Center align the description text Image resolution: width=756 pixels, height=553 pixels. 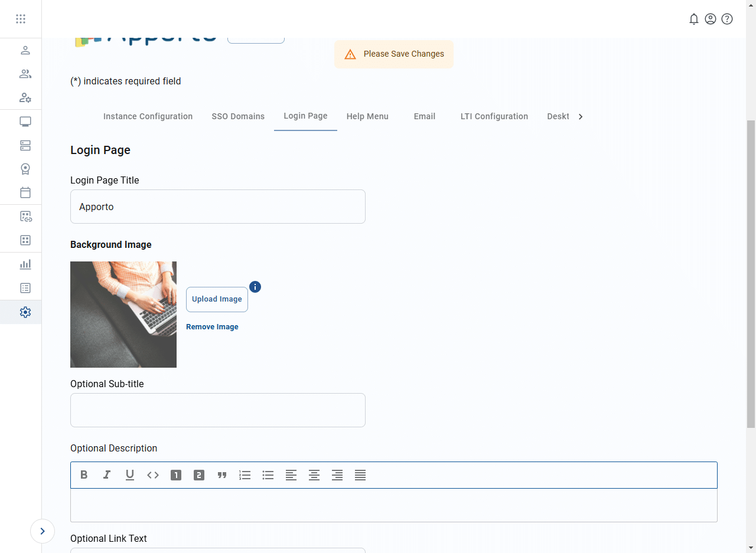314,475
